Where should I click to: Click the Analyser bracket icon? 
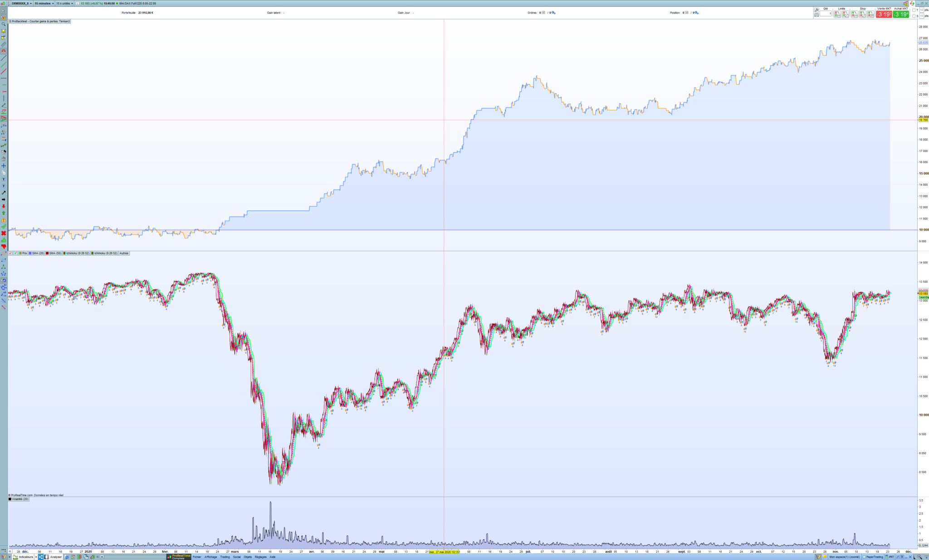tap(47, 557)
